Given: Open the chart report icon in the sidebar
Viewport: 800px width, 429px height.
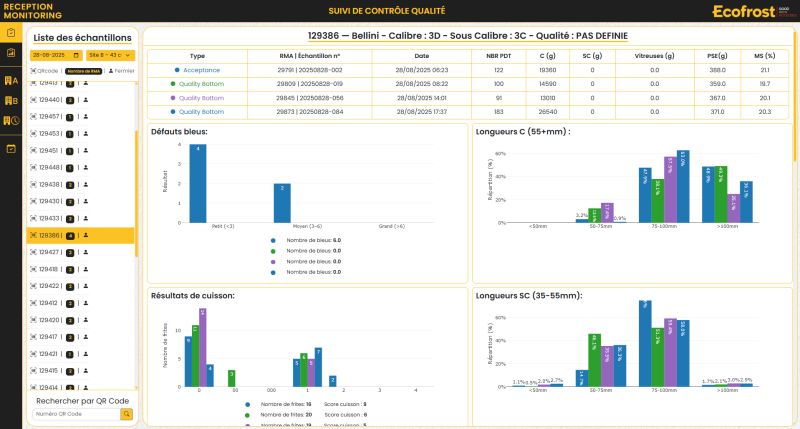Looking at the screenshot, I should tap(11, 53).
